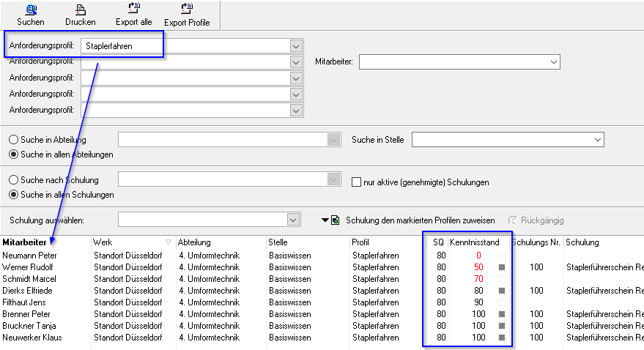644x350 pixels.
Task: Click the Werk column filter triangle
Action: (168, 242)
